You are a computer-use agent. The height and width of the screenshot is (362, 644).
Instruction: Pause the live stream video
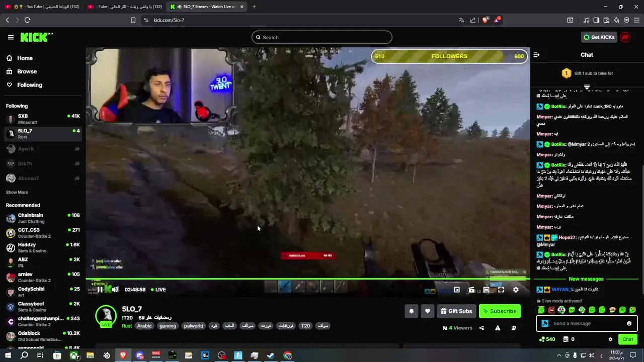coord(100,290)
